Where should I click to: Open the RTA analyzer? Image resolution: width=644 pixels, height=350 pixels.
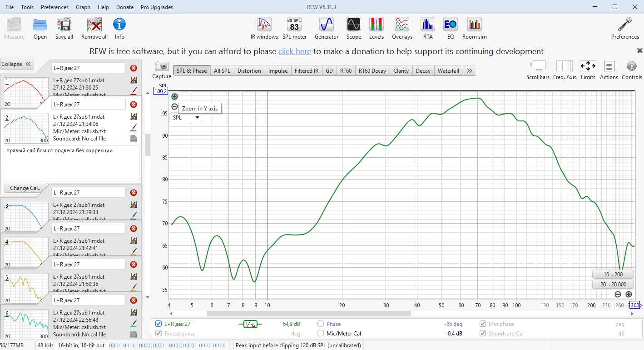(427, 28)
